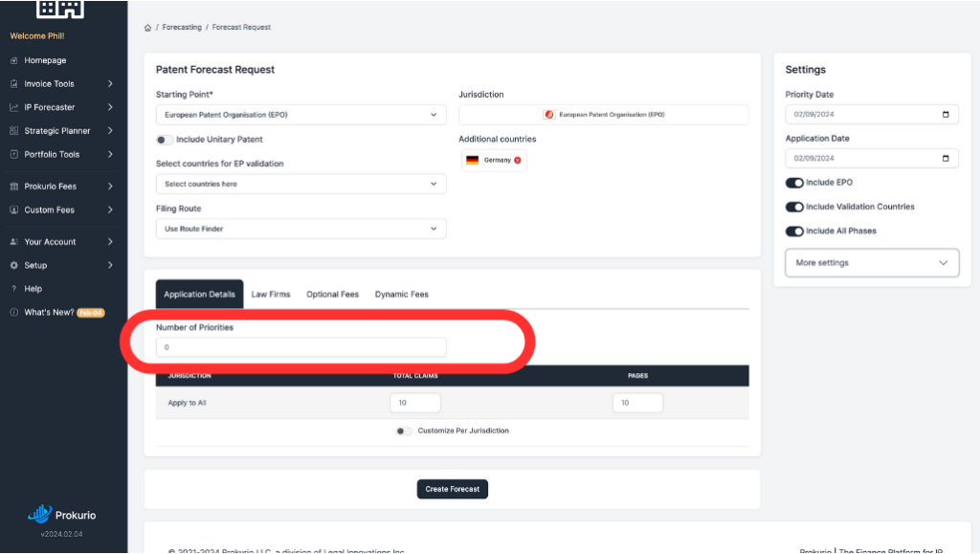Click the Setup gear icon
The height and width of the screenshot is (554, 980).
click(x=13, y=265)
